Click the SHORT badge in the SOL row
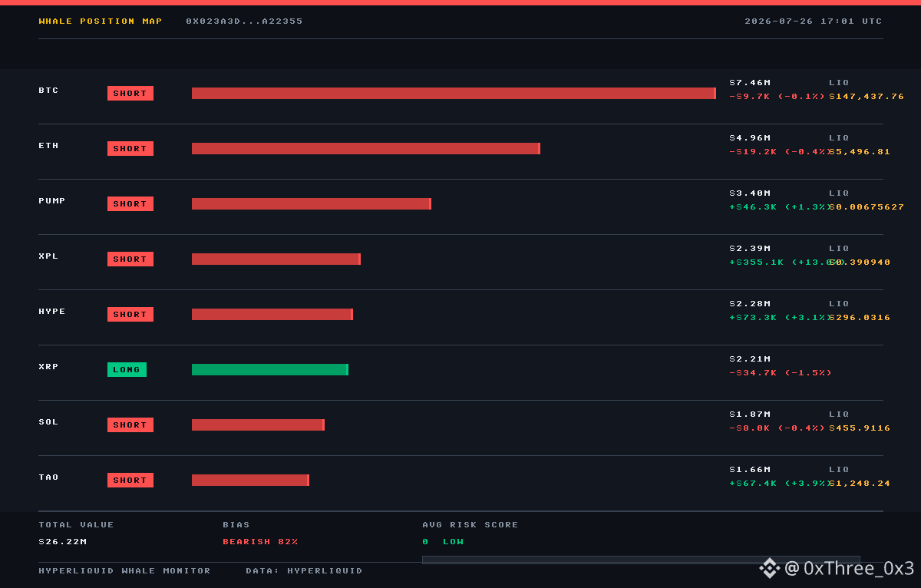This screenshot has width=921, height=588. click(130, 425)
